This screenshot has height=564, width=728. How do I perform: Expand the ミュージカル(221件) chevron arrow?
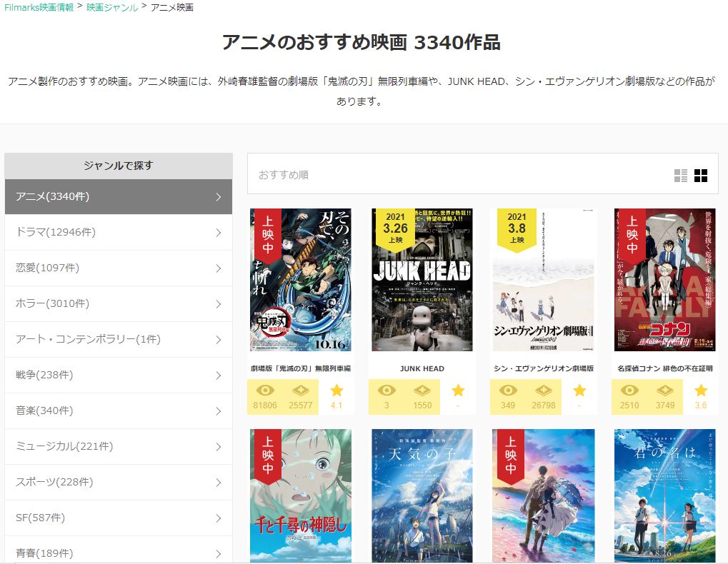click(x=218, y=447)
